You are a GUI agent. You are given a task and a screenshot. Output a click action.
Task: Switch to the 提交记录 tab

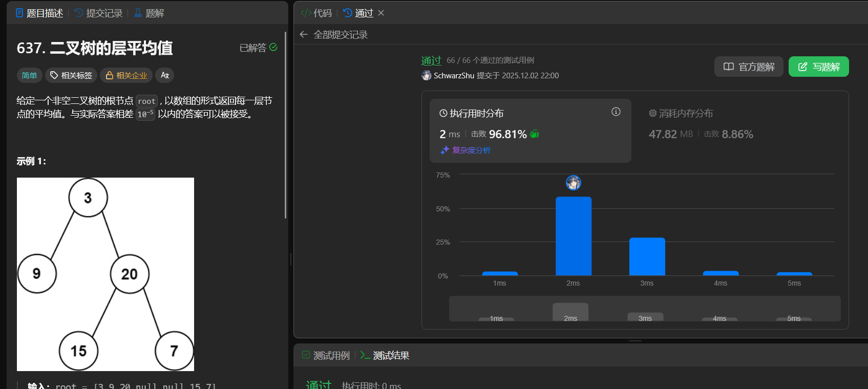99,13
